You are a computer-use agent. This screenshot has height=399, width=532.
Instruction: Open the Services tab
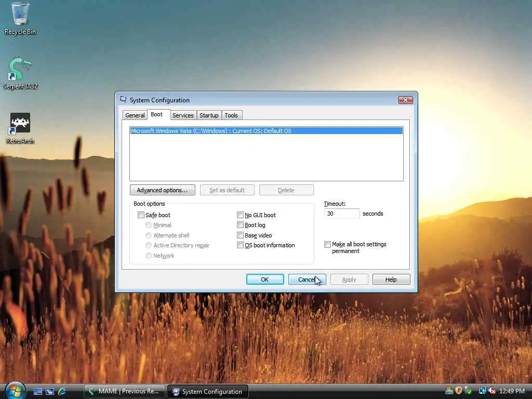[x=183, y=115]
